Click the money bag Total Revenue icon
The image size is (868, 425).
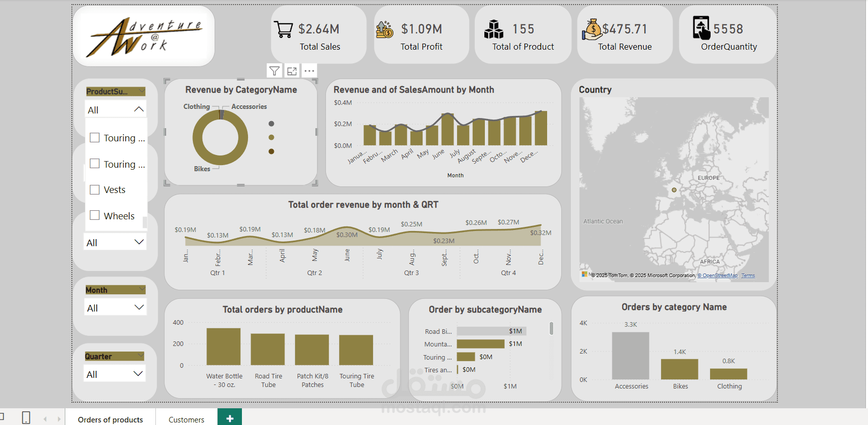(592, 29)
